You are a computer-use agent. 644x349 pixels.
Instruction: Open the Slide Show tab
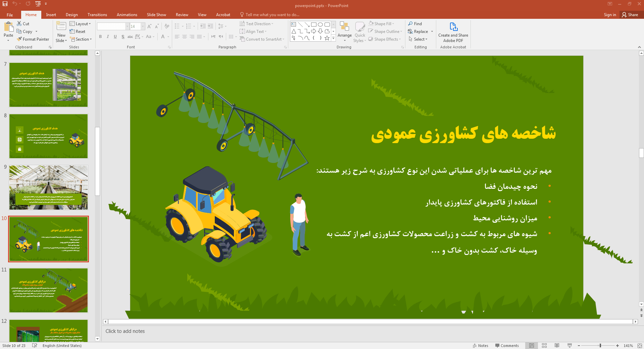[x=156, y=15]
